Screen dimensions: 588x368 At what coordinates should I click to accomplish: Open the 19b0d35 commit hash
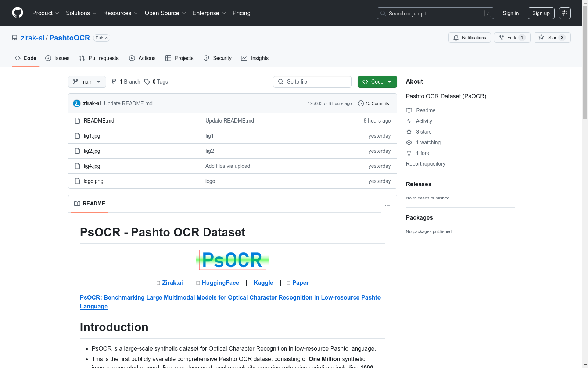click(x=316, y=103)
